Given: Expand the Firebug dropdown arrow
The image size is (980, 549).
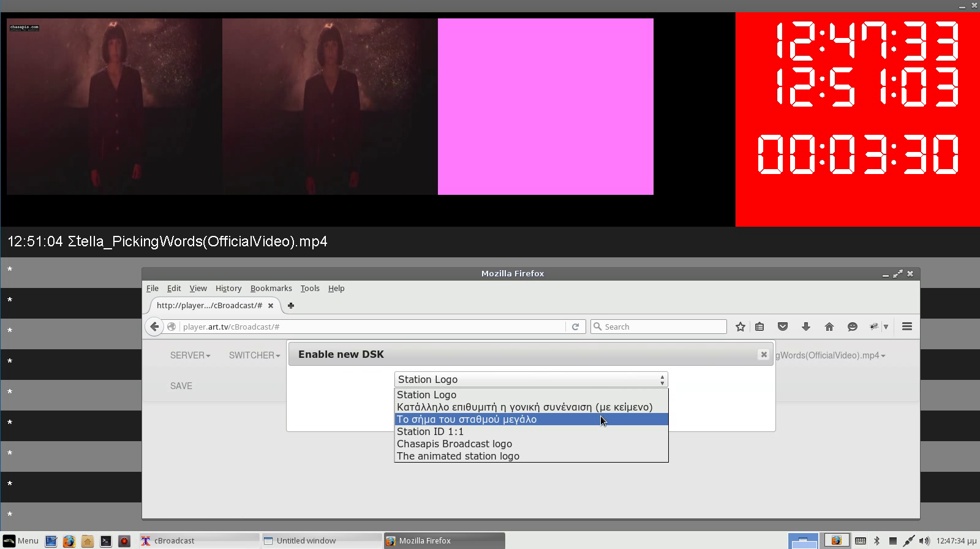Looking at the screenshot, I should click(886, 327).
